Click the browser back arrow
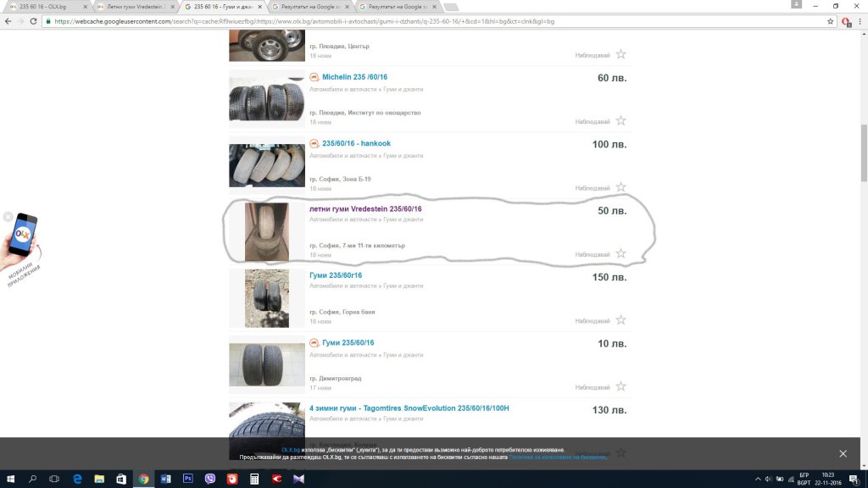 [8, 21]
